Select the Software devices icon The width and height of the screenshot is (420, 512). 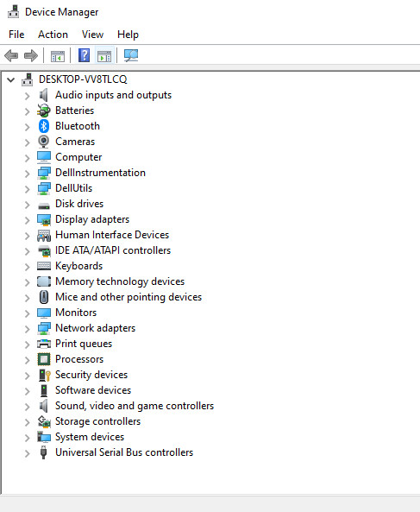(x=43, y=390)
